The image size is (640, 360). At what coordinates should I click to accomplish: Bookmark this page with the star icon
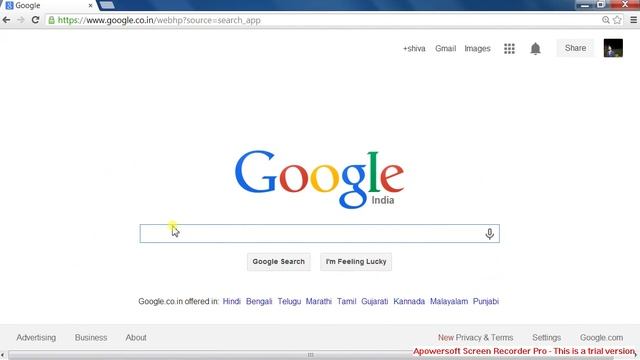(x=617, y=20)
